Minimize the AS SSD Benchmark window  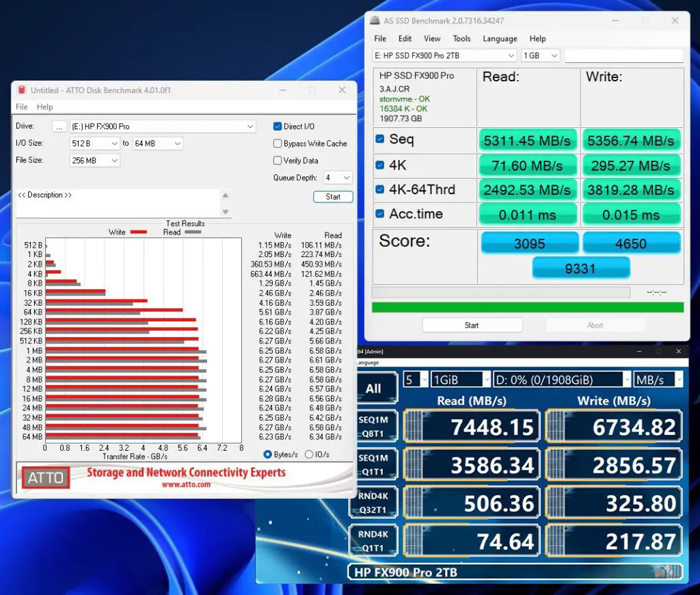click(615, 21)
